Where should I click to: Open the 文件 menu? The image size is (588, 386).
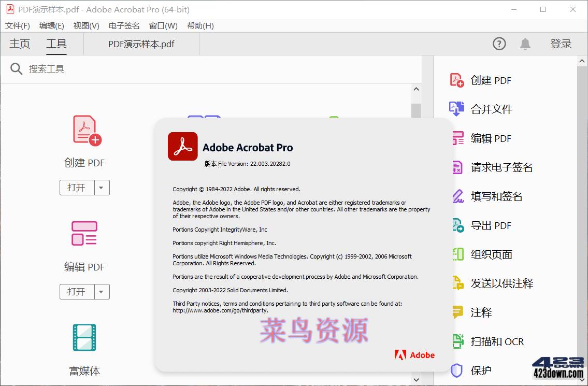[x=17, y=25]
